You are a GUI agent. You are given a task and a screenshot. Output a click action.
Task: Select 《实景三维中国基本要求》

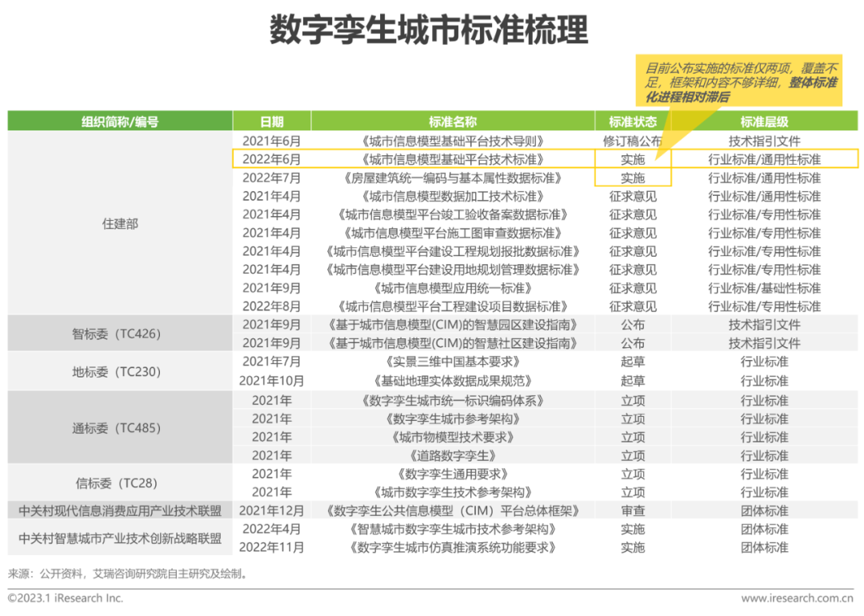452,362
